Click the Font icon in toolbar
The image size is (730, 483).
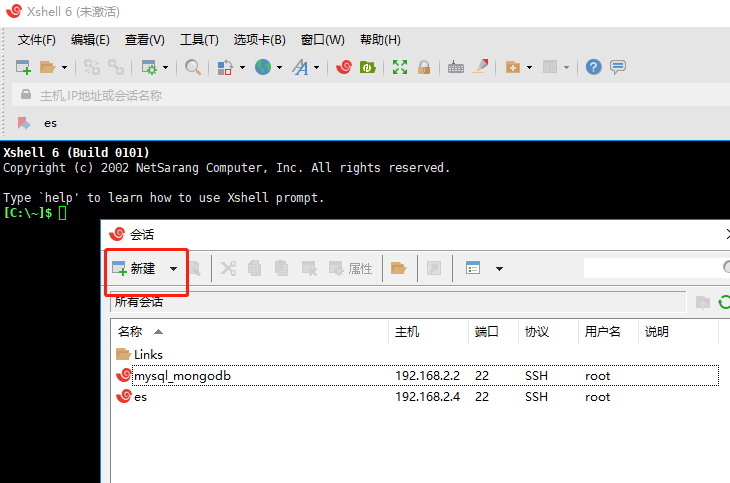tap(300, 67)
